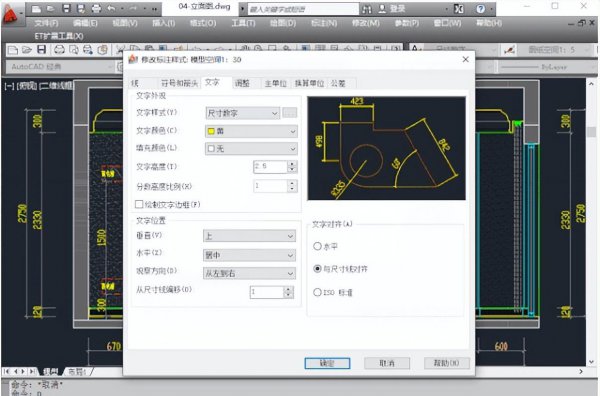This screenshot has width=600, height=396.
Task: Open the yellow 文字颜色 color picker
Action: (x=251, y=131)
